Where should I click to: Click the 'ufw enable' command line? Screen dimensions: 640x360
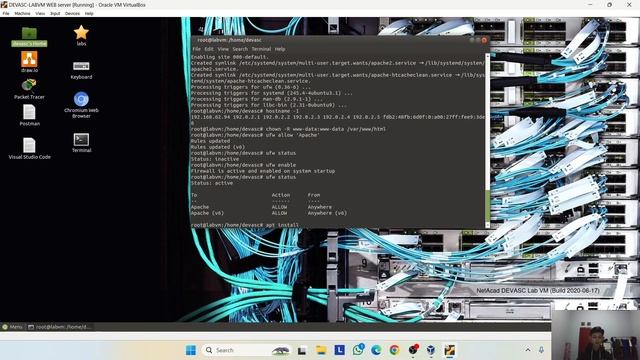tap(243, 165)
